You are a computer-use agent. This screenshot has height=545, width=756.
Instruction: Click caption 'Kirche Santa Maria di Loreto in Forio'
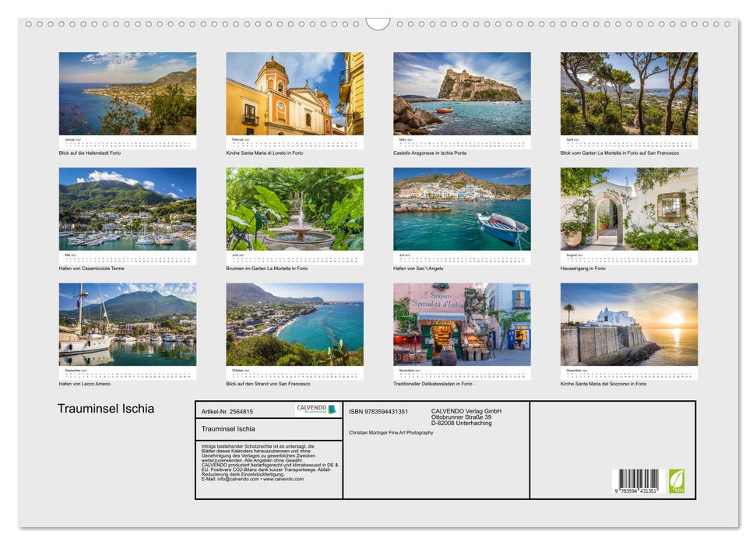265,153
